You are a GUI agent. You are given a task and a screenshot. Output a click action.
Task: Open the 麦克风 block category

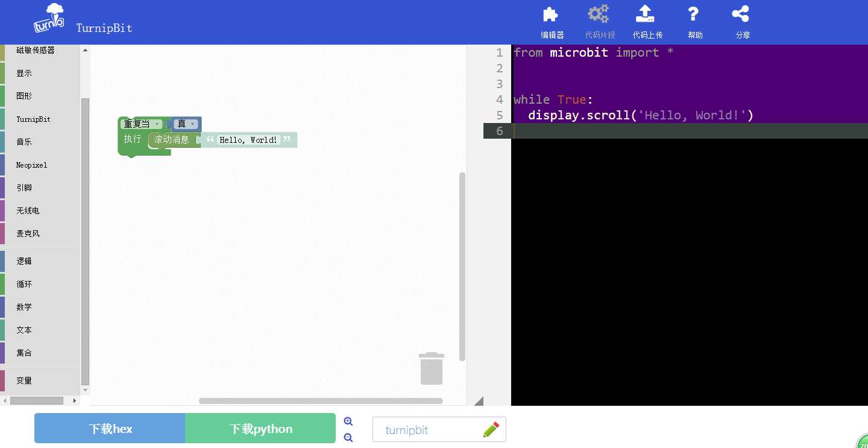(40, 233)
